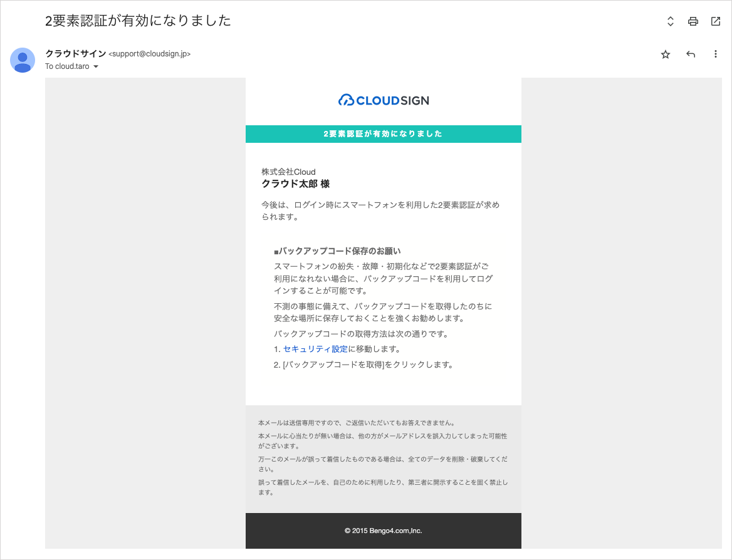The height and width of the screenshot is (560, 732).
Task: Click the paragraph starting スマートフォンの紛失
Action: (384, 279)
